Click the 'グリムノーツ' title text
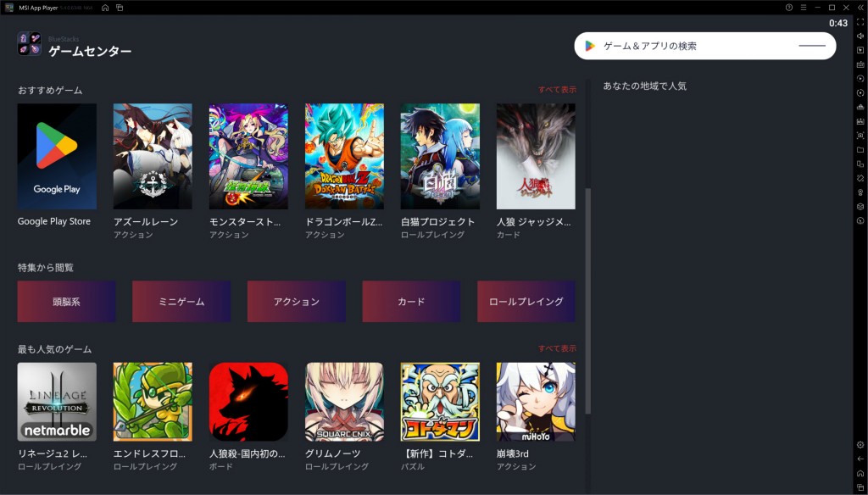868x495 pixels. point(332,453)
